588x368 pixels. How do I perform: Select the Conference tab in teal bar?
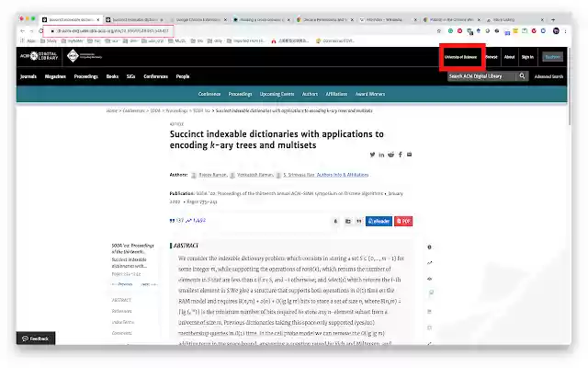coord(209,94)
